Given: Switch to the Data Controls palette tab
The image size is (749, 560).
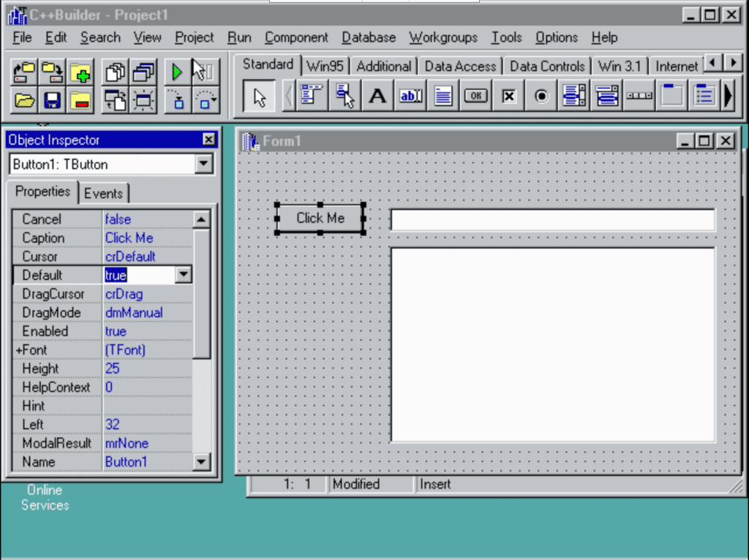Looking at the screenshot, I should (547, 67).
